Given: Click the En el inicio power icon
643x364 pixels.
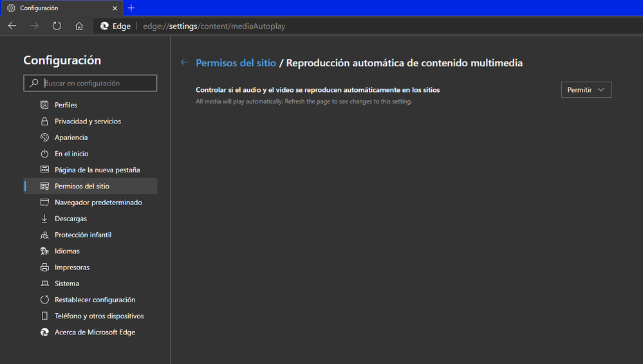Looking at the screenshot, I should [44, 154].
